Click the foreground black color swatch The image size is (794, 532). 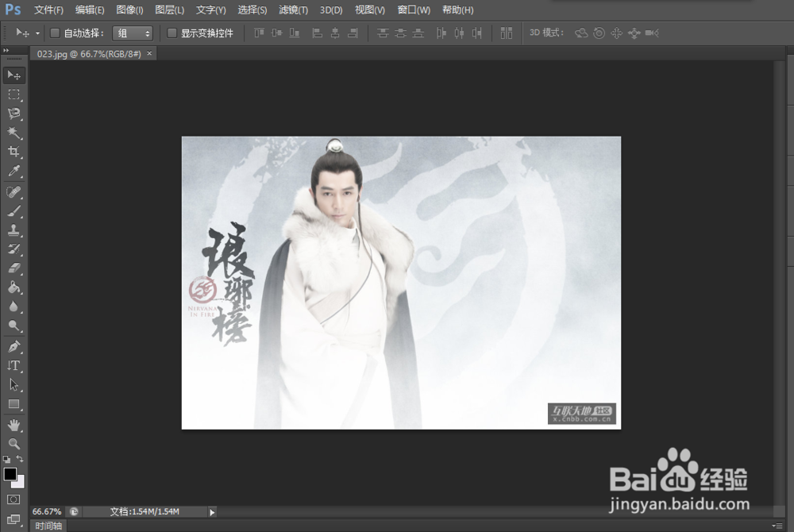tap(10, 474)
